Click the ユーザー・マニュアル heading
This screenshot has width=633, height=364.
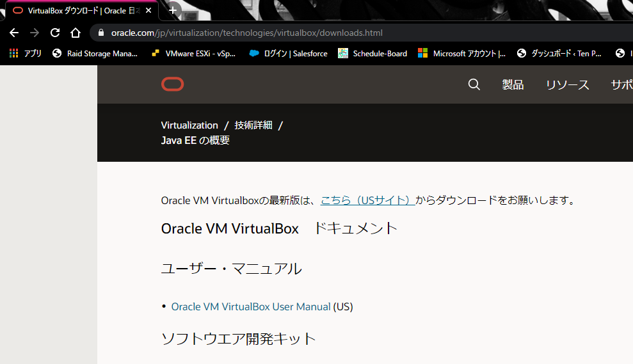click(231, 269)
